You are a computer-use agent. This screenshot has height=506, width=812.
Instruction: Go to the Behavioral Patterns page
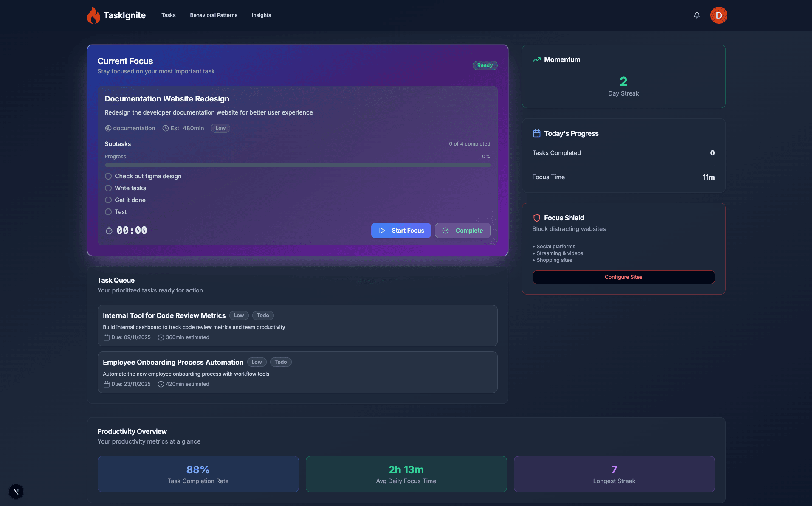(x=214, y=15)
